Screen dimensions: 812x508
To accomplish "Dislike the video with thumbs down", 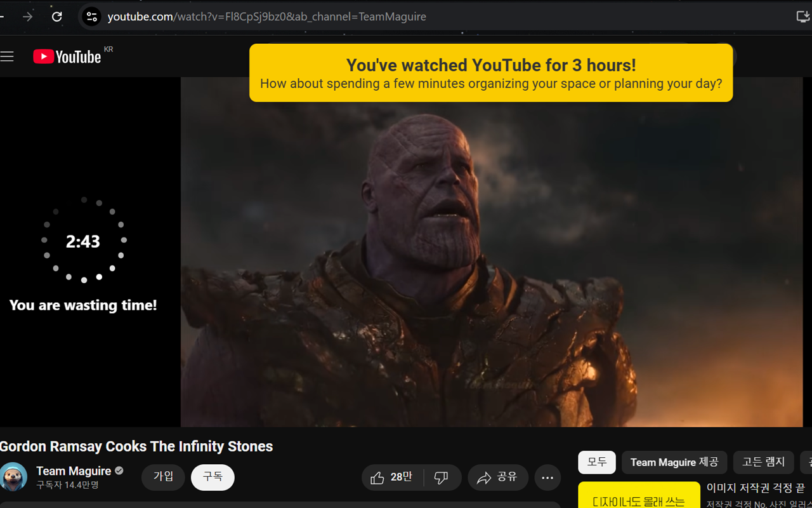I will pyautogui.click(x=442, y=478).
